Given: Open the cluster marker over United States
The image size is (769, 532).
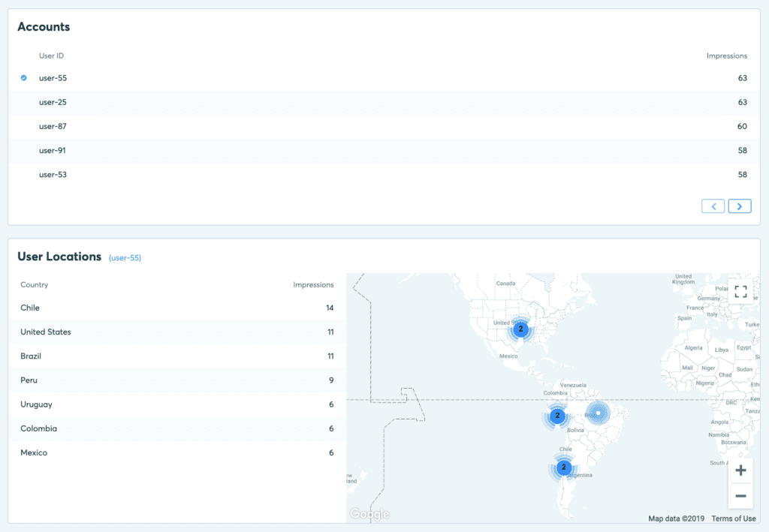Looking at the screenshot, I should 520,329.
